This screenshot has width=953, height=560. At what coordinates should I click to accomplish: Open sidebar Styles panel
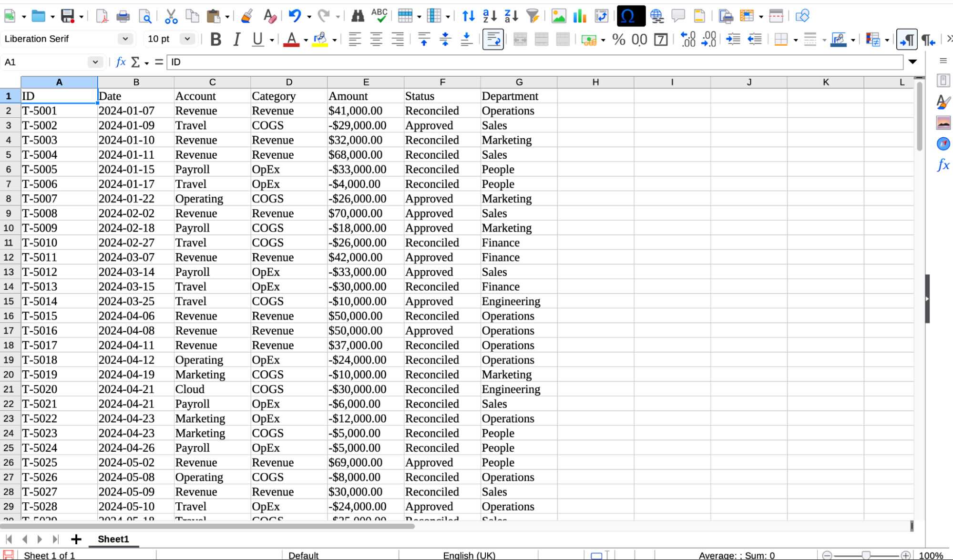pyautogui.click(x=943, y=102)
